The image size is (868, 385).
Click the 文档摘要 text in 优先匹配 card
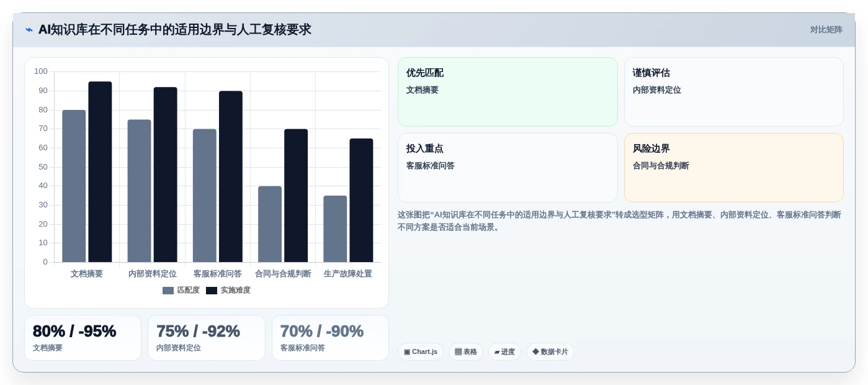click(x=423, y=90)
